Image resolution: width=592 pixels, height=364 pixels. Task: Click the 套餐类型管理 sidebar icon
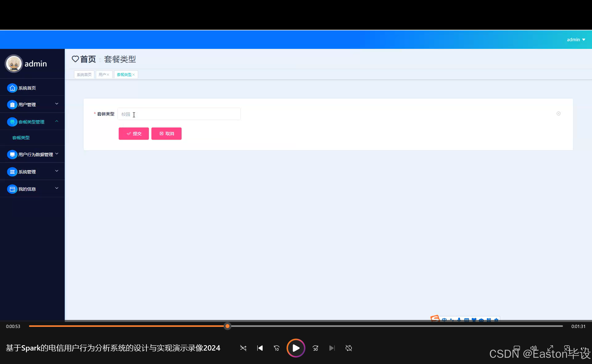pyautogui.click(x=12, y=122)
